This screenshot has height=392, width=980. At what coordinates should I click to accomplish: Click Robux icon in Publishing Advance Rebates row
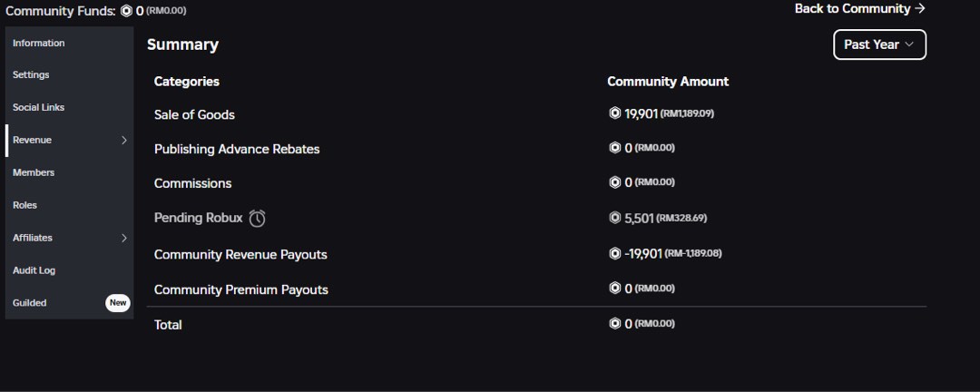pyautogui.click(x=615, y=148)
